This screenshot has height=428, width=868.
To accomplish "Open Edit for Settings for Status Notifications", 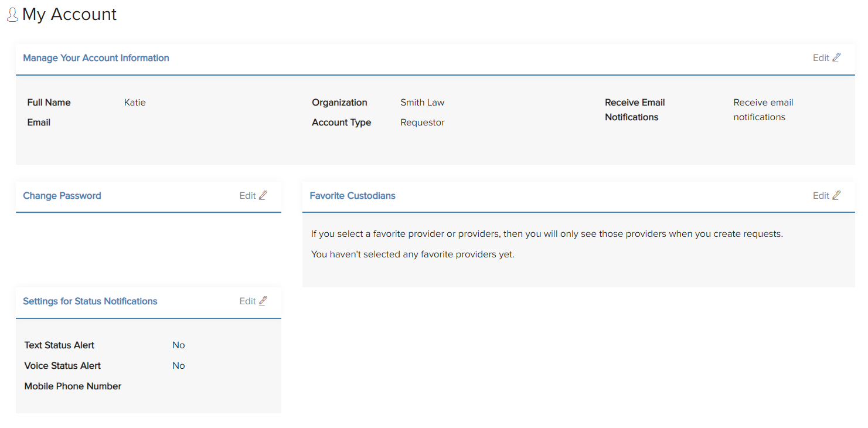I will [x=247, y=301].
